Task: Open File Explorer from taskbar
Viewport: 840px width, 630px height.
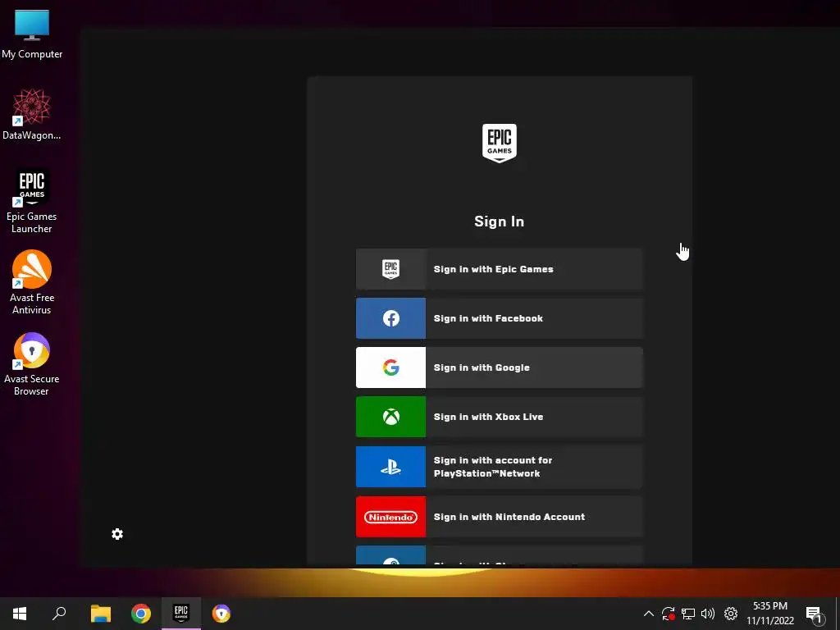Action: tap(101, 614)
